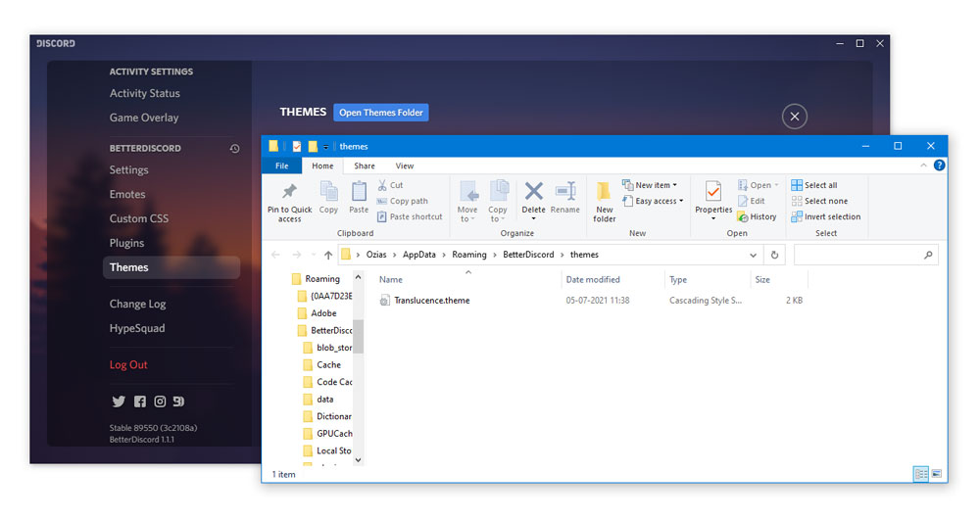Click the Rename icon in ribbon
The height and width of the screenshot is (520, 980).
(565, 190)
